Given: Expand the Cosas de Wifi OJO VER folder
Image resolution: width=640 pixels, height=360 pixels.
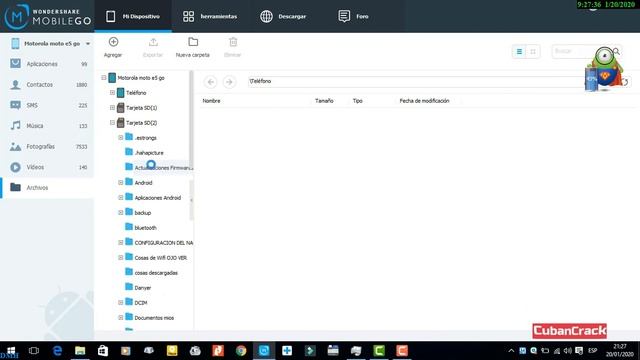Looking at the screenshot, I should pos(121,258).
